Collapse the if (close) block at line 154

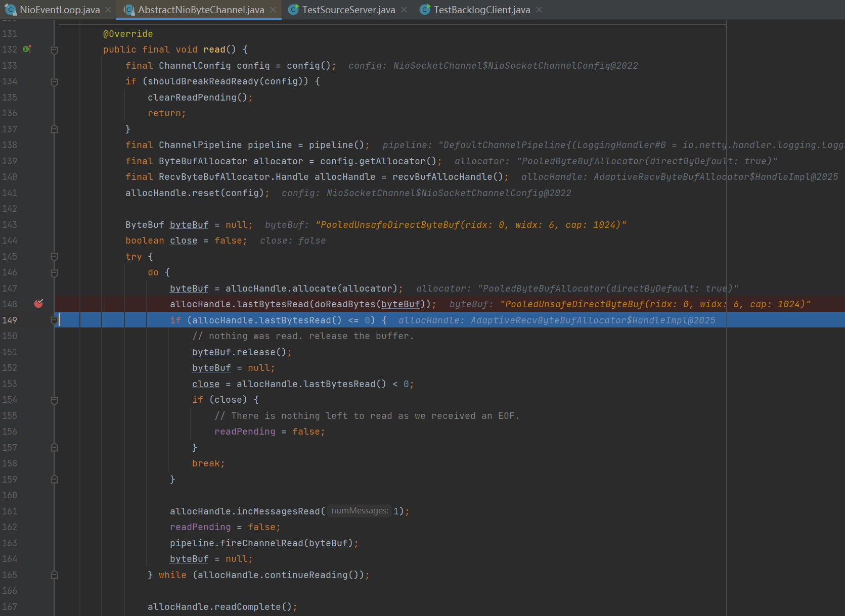[x=54, y=400]
